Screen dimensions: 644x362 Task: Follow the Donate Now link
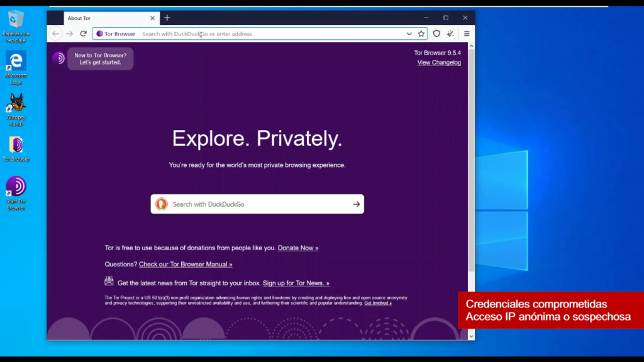point(298,248)
